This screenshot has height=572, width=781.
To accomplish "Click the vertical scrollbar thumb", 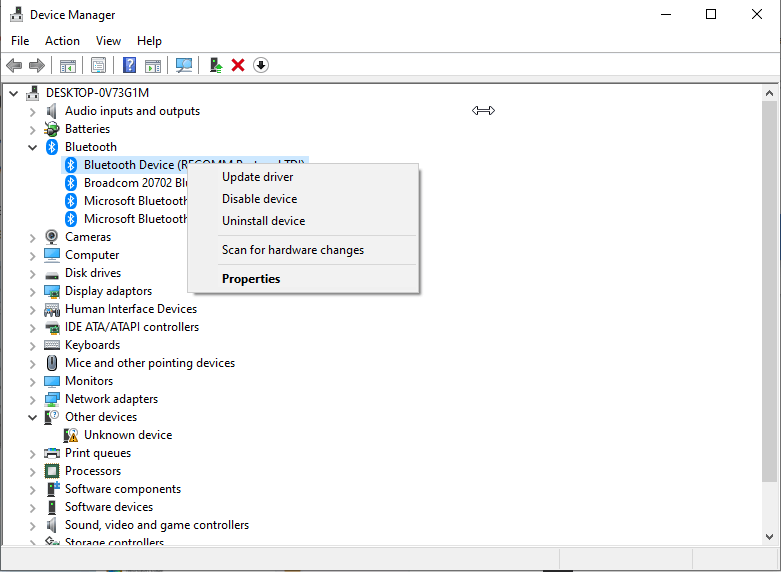I will [x=769, y=291].
